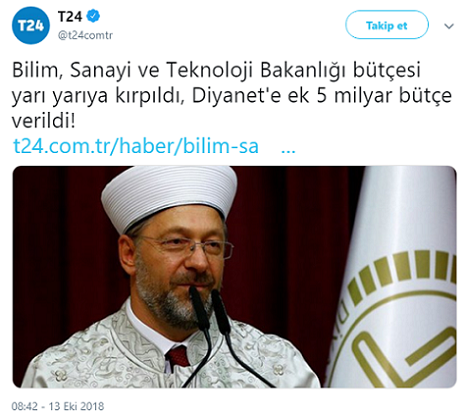Follow the account with Takip et
Viewport: 466px width, 415px height.
387,25
